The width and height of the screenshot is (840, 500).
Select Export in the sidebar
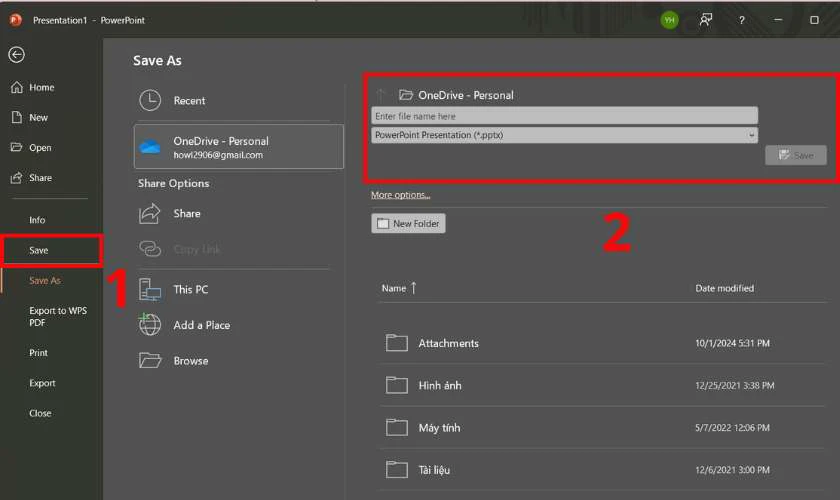42,383
